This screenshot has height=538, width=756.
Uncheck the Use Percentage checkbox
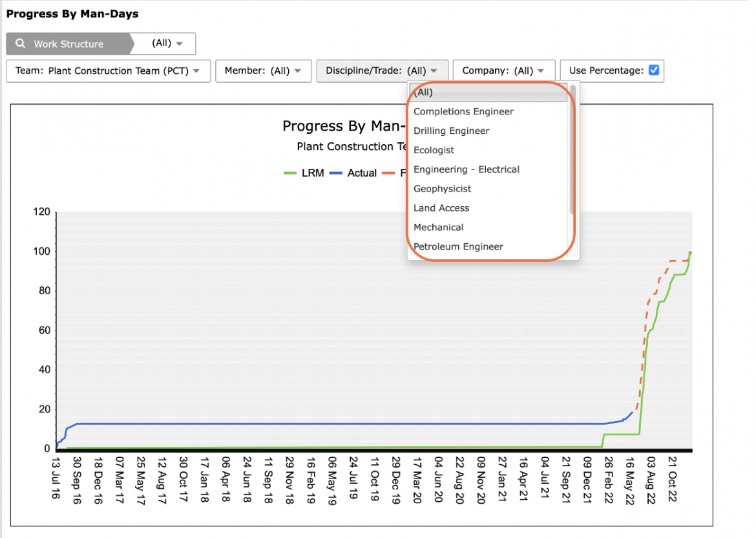click(654, 70)
